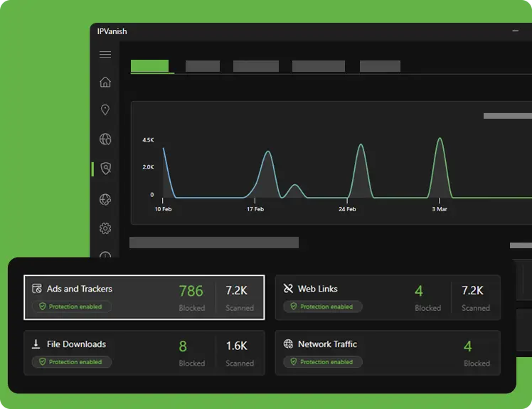This screenshot has width=532, height=409.
Task: Select the fourth gray tab placeholder
Action: [x=318, y=66]
